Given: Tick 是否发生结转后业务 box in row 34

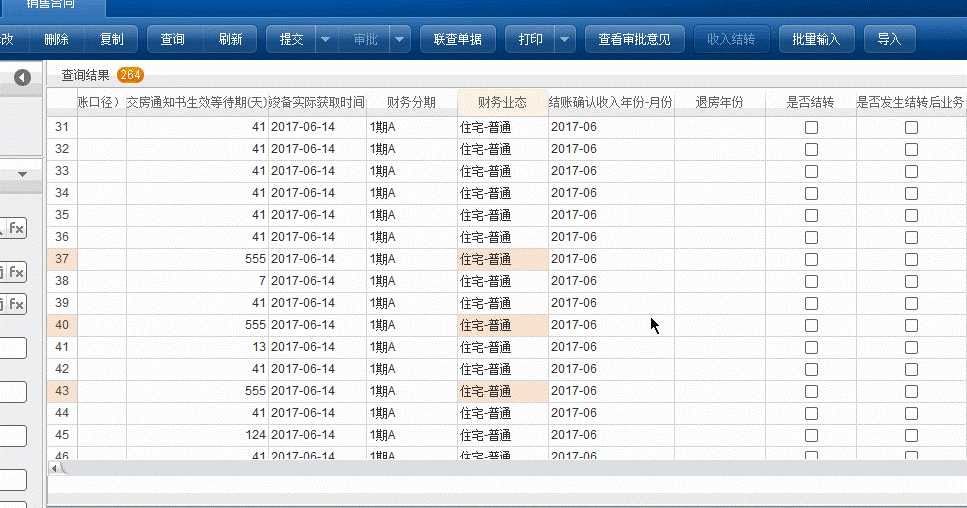Looking at the screenshot, I should tap(911, 194).
